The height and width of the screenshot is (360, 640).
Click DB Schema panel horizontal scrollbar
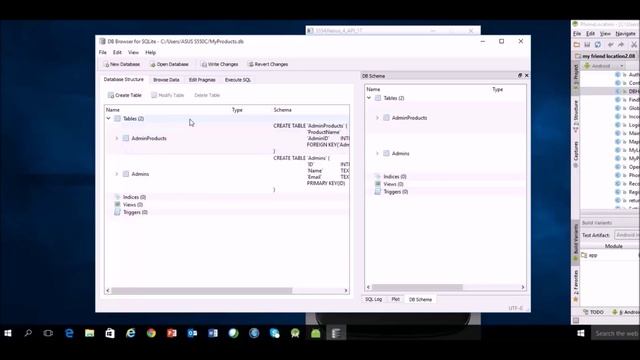(417, 287)
